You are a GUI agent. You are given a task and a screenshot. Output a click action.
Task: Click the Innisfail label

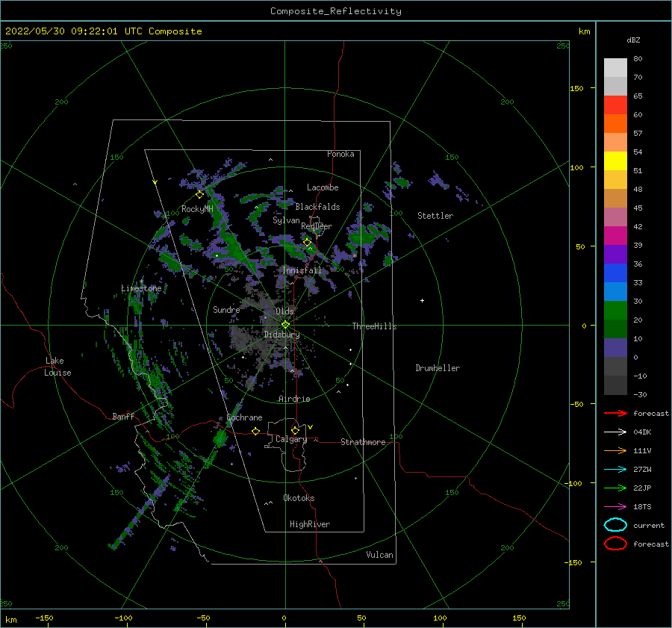(x=302, y=270)
